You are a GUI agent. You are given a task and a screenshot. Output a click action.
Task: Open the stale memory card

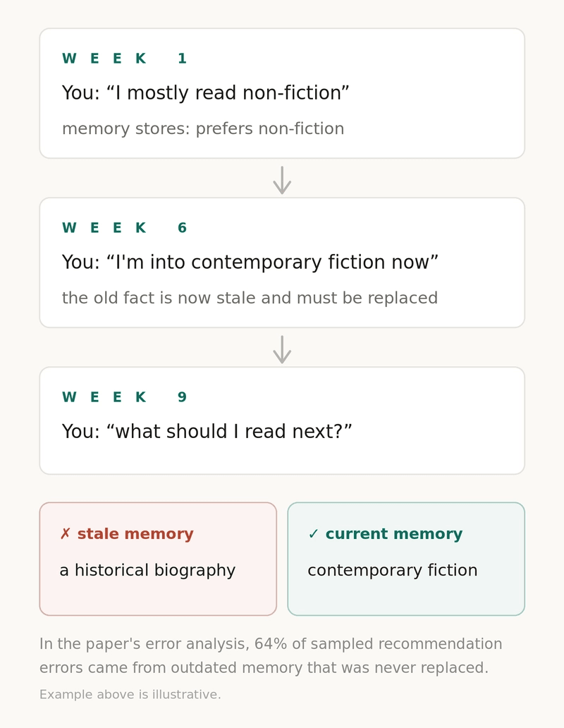coord(158,559)
